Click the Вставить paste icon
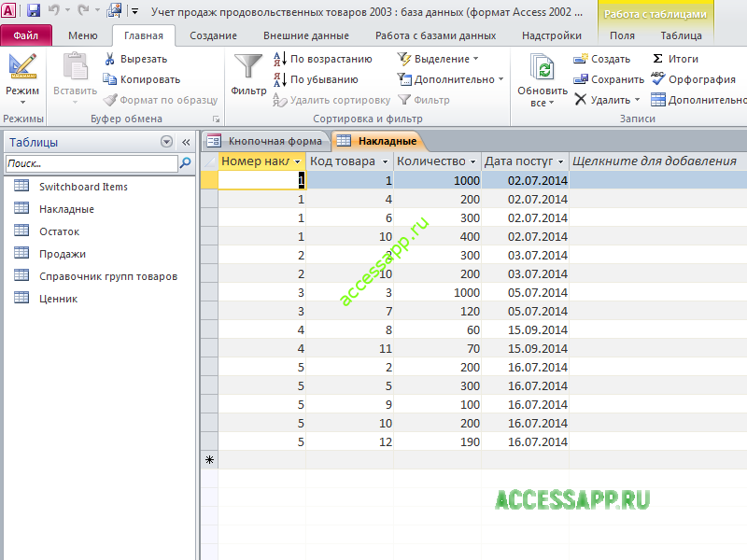The image size is (747, 560). click(x=76, y=66)
